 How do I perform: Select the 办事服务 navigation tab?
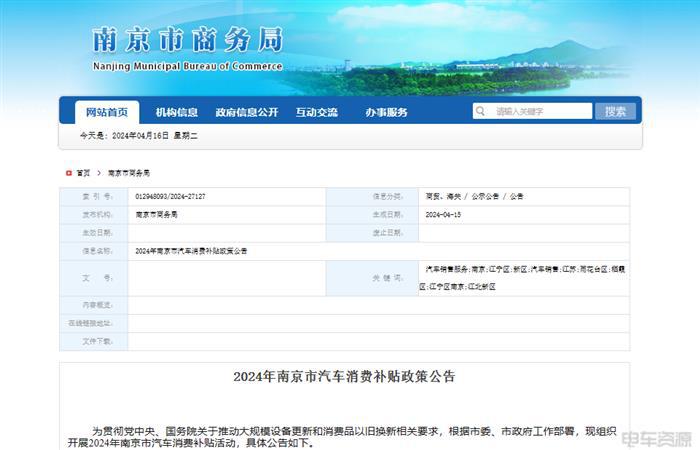386,112
